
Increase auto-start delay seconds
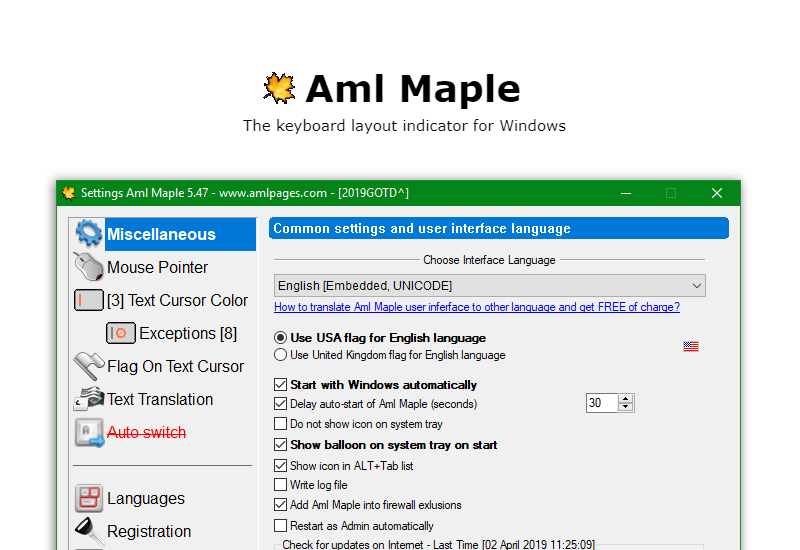coord(626,398)
